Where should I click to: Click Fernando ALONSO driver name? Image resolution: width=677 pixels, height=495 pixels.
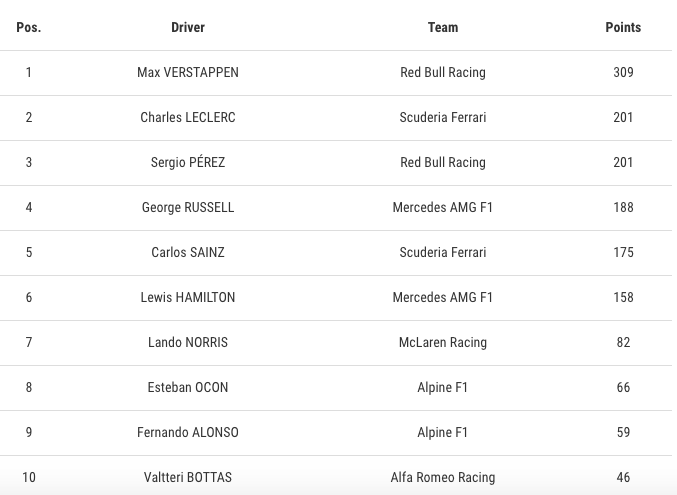188,432
